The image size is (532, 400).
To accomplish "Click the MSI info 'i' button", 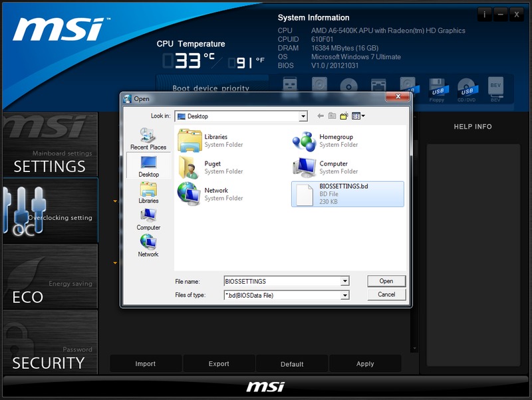I will click(x=485, y=15).
